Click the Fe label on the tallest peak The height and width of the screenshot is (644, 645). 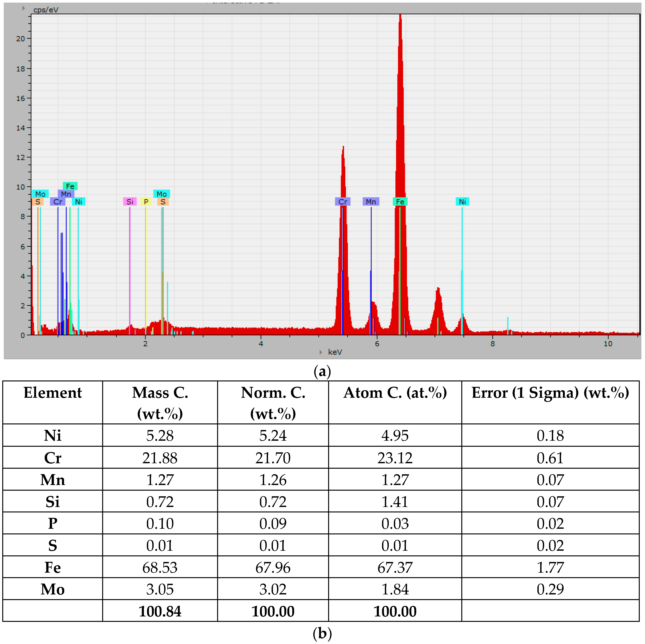(x=400, y=202)
